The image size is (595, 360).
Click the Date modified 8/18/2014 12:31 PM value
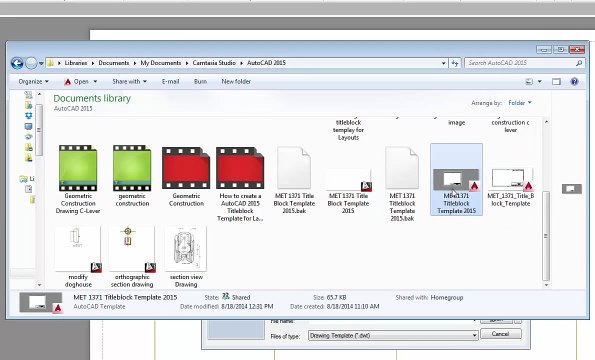click(x=247, y=307)
